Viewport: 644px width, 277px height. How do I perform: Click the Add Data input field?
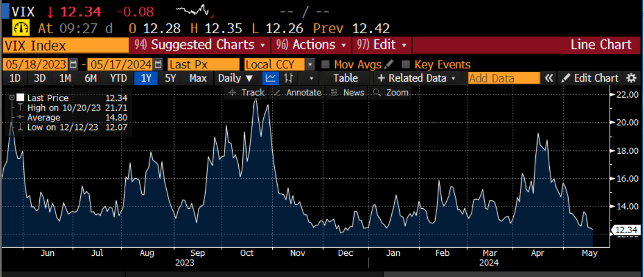tap(504, 78)
